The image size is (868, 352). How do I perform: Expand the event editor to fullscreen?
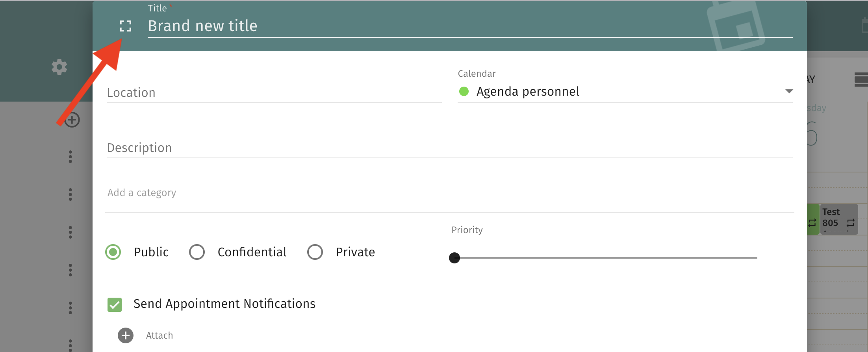pos(125,26)
